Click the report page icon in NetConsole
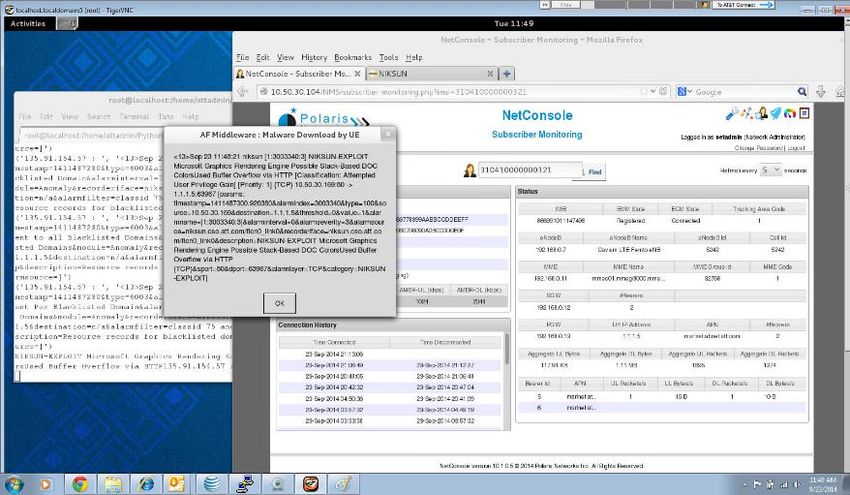 pos(804,113)
